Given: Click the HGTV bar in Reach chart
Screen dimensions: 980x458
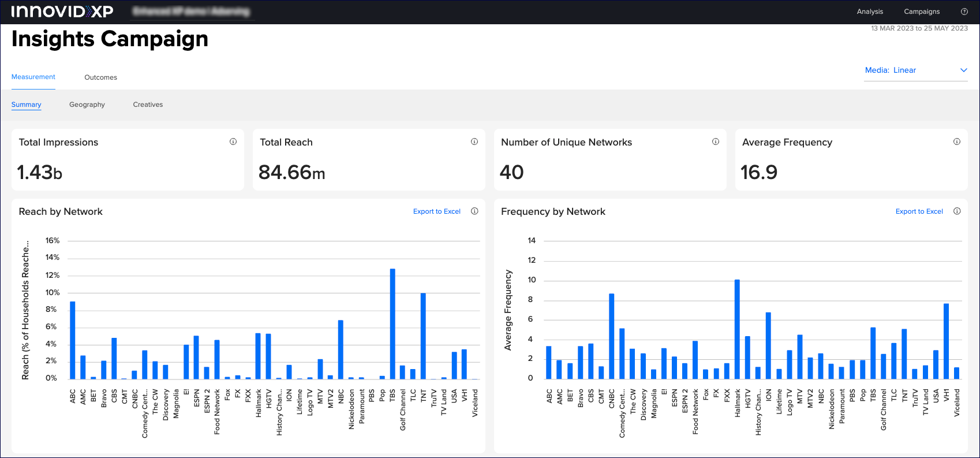Looking at the screenshot, I should point(268,356).
